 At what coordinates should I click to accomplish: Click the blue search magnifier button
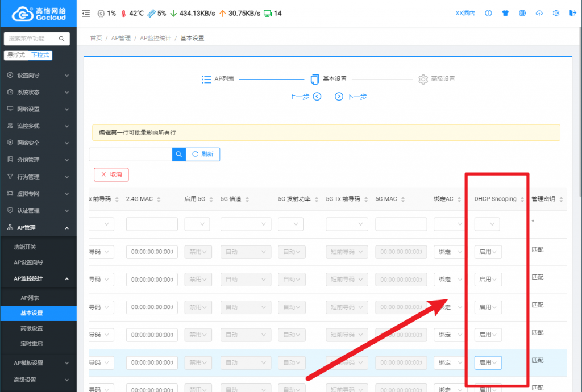pyautogui.click(x=178, y=154)
